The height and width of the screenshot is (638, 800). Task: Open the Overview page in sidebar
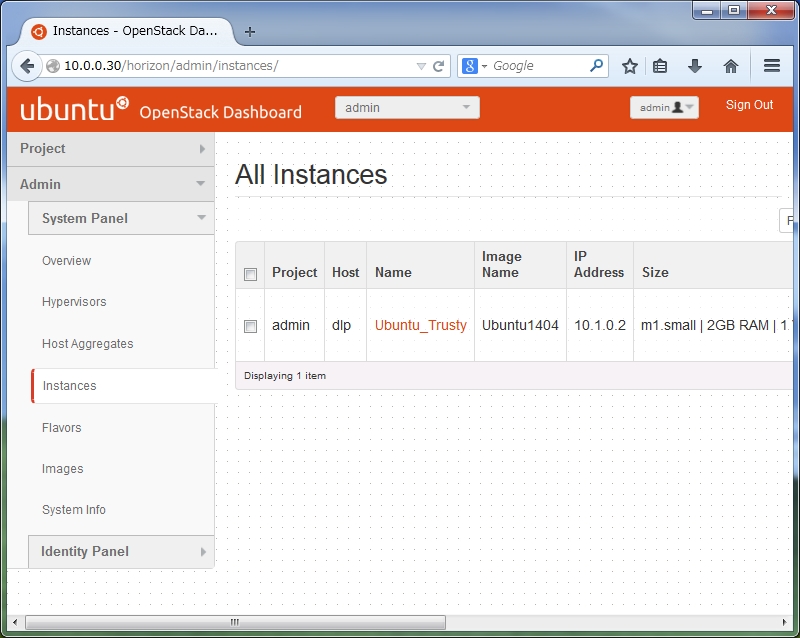click(66, 261)
